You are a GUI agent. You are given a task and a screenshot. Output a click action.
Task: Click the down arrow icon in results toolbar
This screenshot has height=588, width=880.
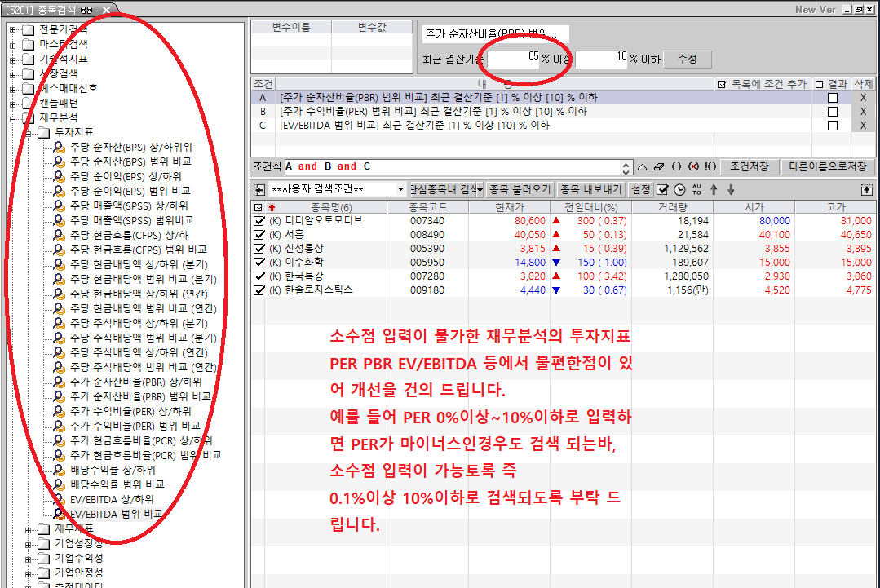pyautogui.click(x=731, y=189)
